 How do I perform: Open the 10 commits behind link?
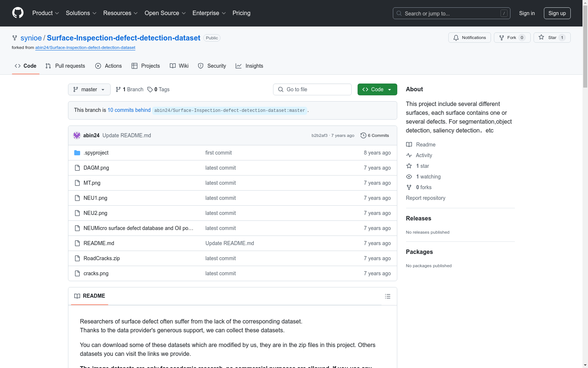point(129,110)
